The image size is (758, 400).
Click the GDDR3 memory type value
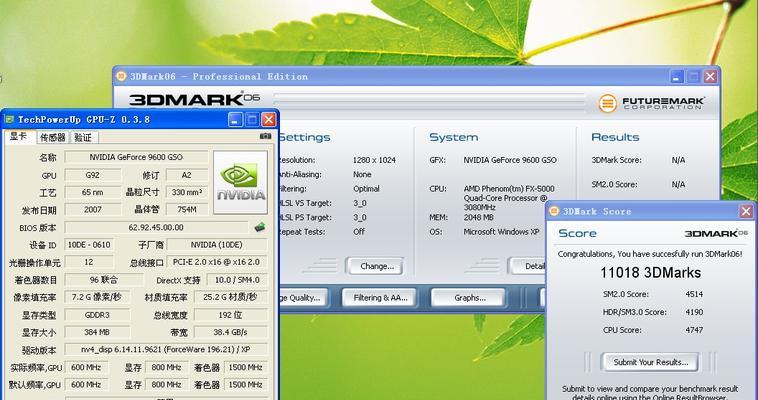coord(97,315)
